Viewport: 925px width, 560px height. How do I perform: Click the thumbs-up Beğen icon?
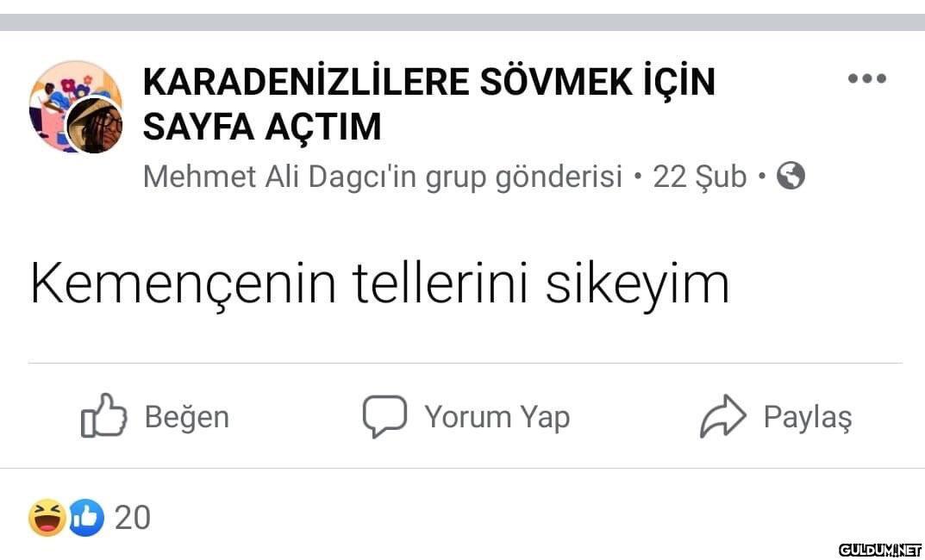pos(103,415)
